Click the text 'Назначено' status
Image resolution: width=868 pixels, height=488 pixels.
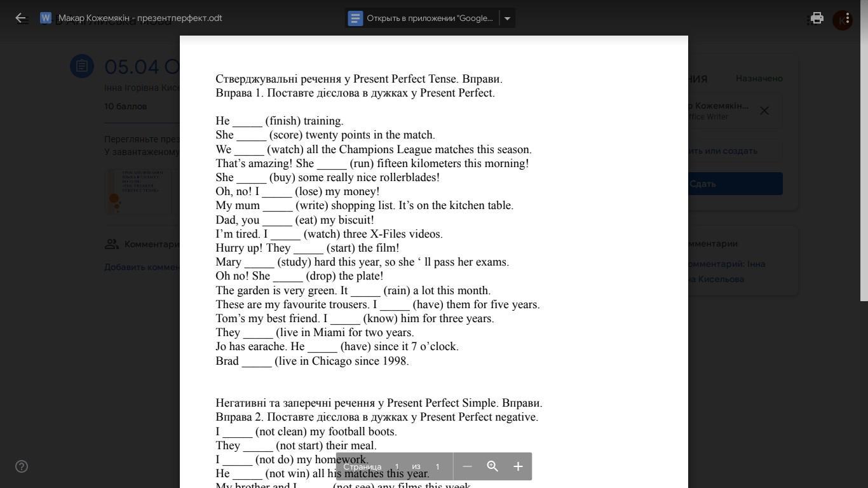pos(759,78)
